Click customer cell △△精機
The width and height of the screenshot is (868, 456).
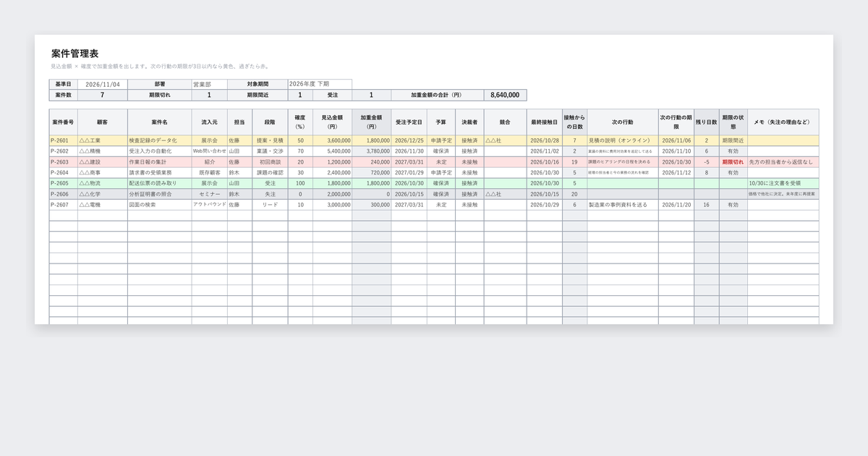(103, 151)
